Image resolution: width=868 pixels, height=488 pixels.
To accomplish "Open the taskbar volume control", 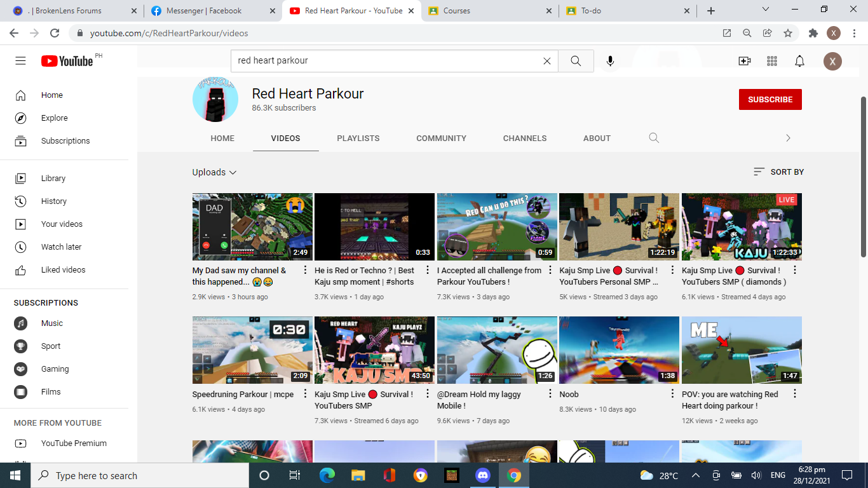I will pyautogui.click(x=756, y=475).
